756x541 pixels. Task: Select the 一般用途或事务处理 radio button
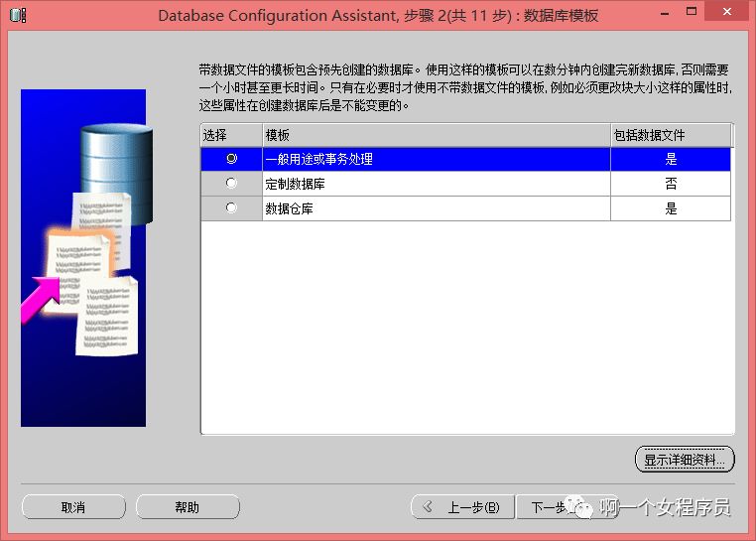231,158
